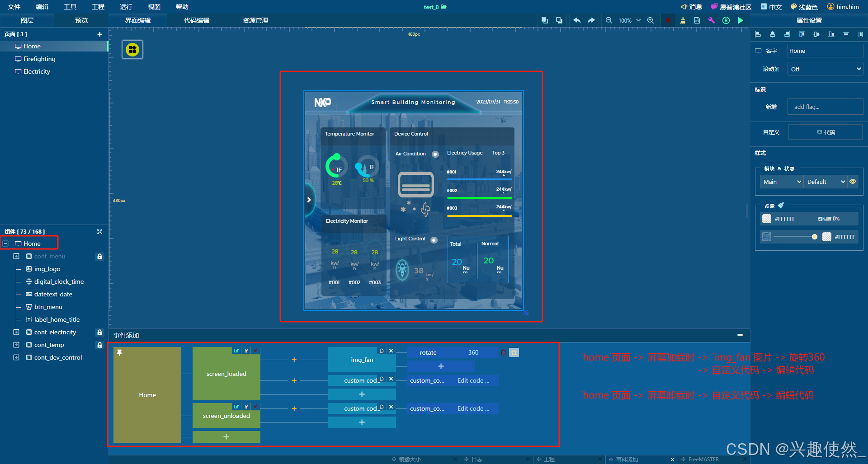Open the 文件 menu
This screenshot has height=464, width=868.
pyautogui.click(x=14, y=7)
